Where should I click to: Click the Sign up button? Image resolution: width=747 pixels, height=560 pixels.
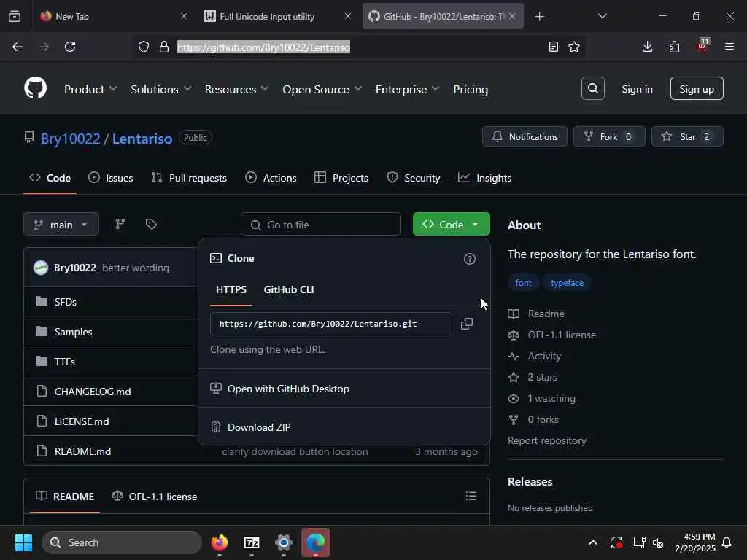coord(697,88)
